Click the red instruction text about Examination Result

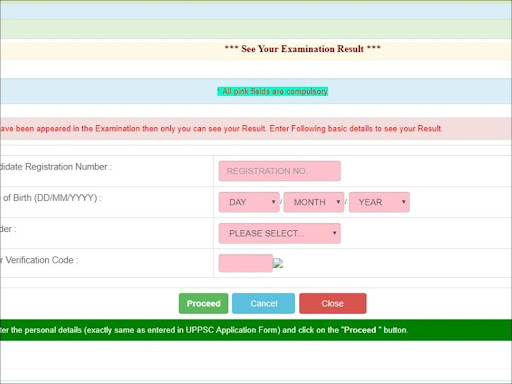pyautogui.click(x=221, y=129)
